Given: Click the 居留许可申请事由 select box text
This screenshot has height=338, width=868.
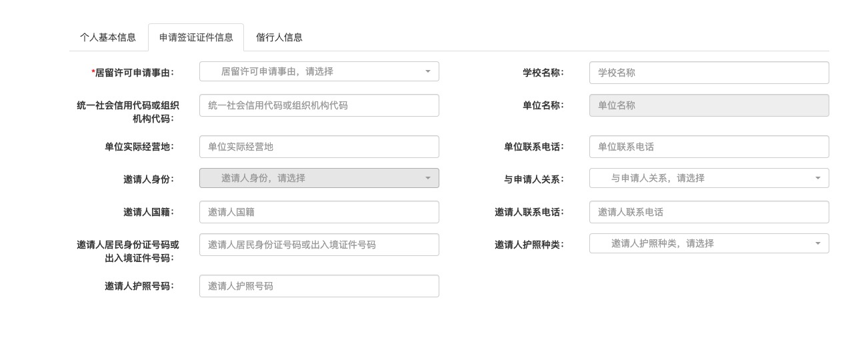Looking at the screenshot, I should (277, 71).
